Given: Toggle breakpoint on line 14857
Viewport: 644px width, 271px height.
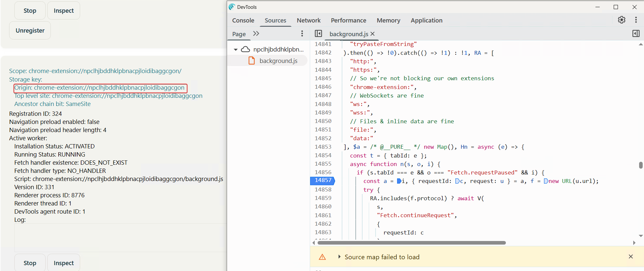Looking at the screenshot, I should click(x=323, y=180).
